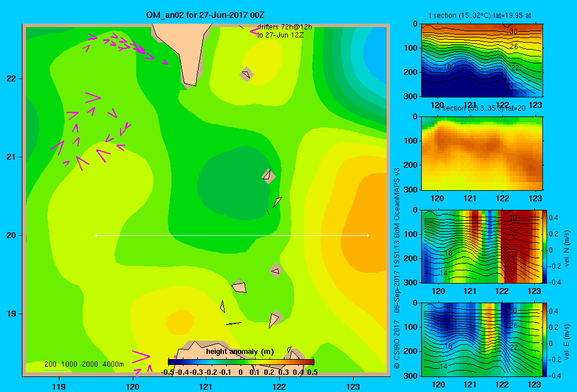Click longitude label 119 on the main map axis

tap(59, 386)
